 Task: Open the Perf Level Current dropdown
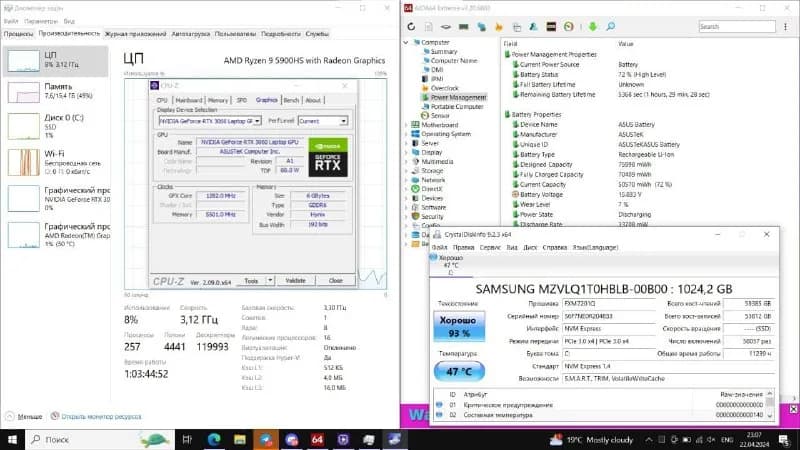[x=323, y=121]
